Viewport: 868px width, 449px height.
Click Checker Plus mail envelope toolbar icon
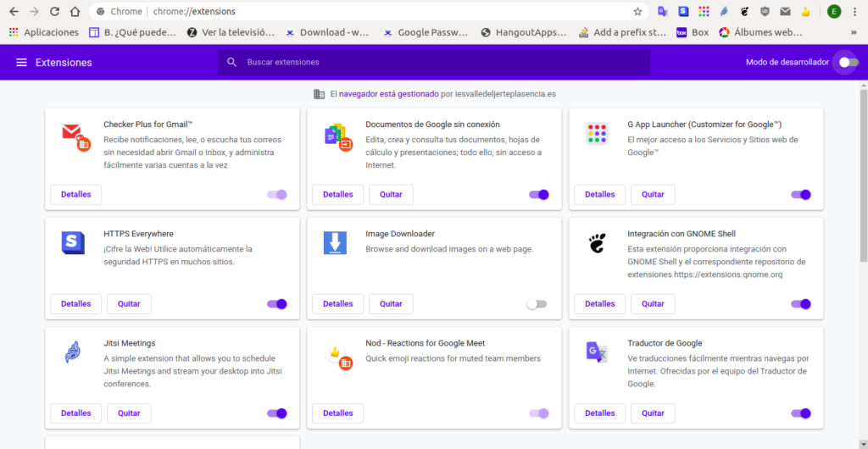tap(785, 11)
